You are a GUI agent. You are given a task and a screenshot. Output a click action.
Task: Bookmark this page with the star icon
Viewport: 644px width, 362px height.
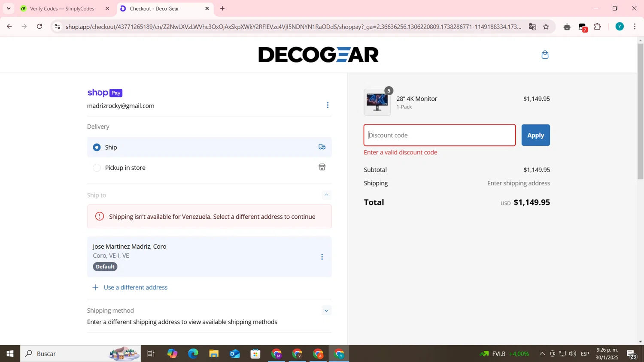click(546, 27)
